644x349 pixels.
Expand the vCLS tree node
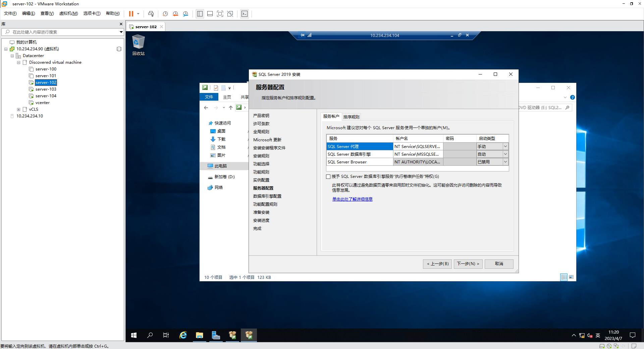coord(19,109)
